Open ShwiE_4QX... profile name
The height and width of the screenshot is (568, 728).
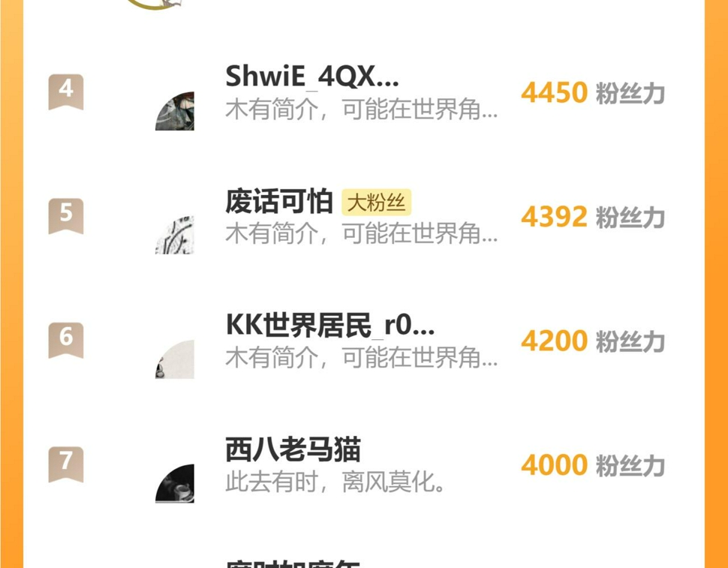312,77
